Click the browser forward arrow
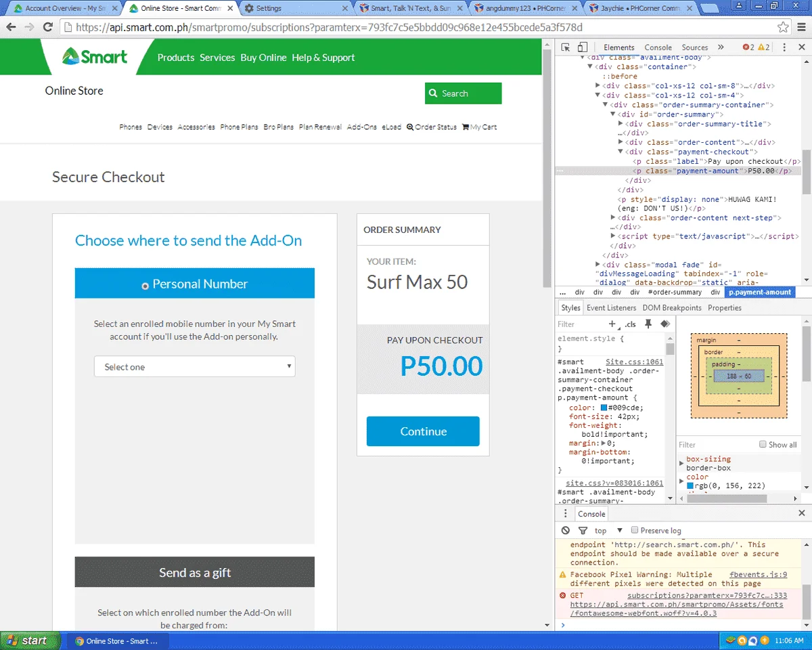Viewport: 812px width, 650px height. pyautogui.click(x=29, y=28)
